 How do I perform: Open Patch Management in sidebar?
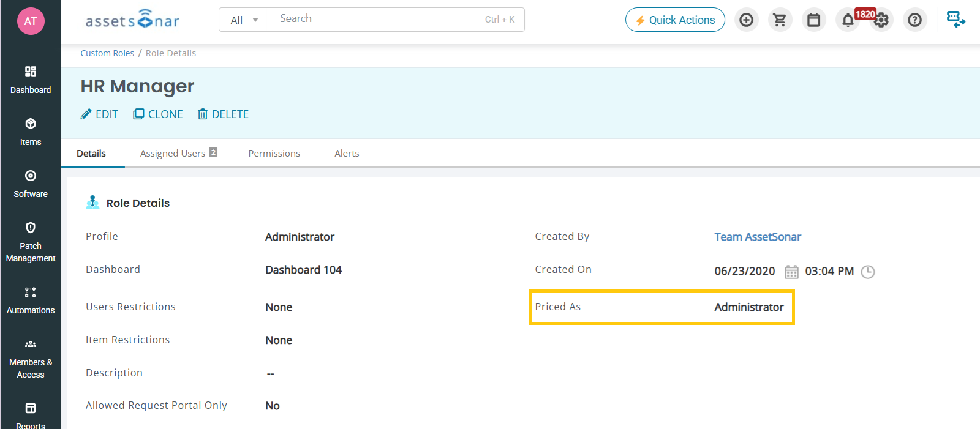pyautogui.click(x=31, y=242)
